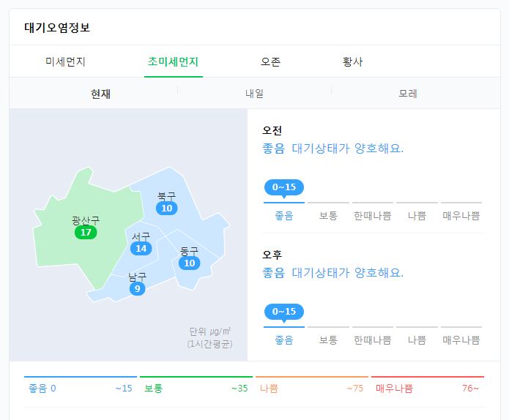Switch to the 미세먼지 tab

click(65, 61)
